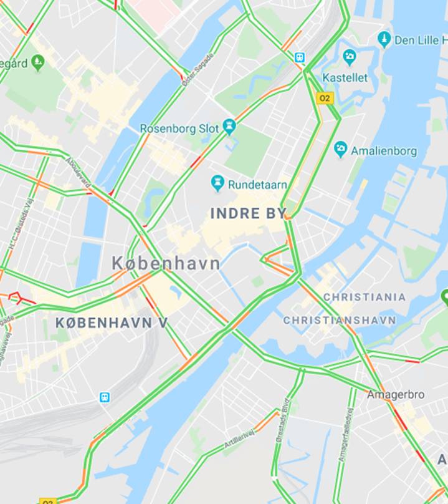Screen dimensions: 448x504
Task: Click the O2 road badge at bottom
Action: [x=48, y=501]
